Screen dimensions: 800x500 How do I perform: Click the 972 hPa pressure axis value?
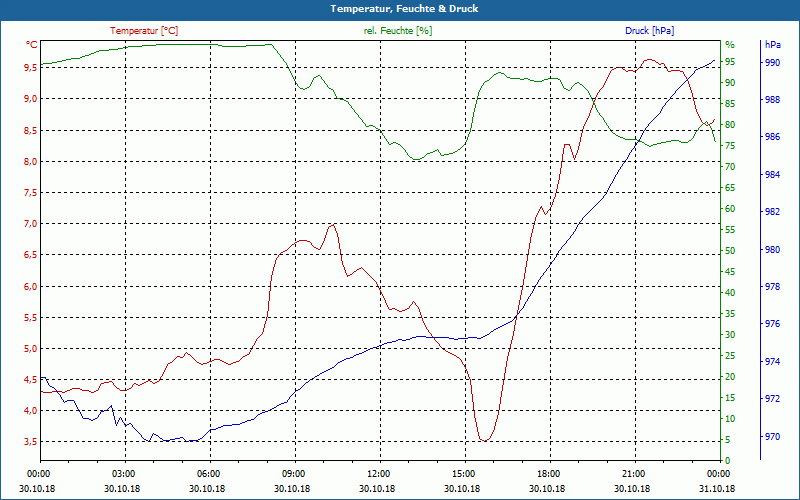point(772,399)
